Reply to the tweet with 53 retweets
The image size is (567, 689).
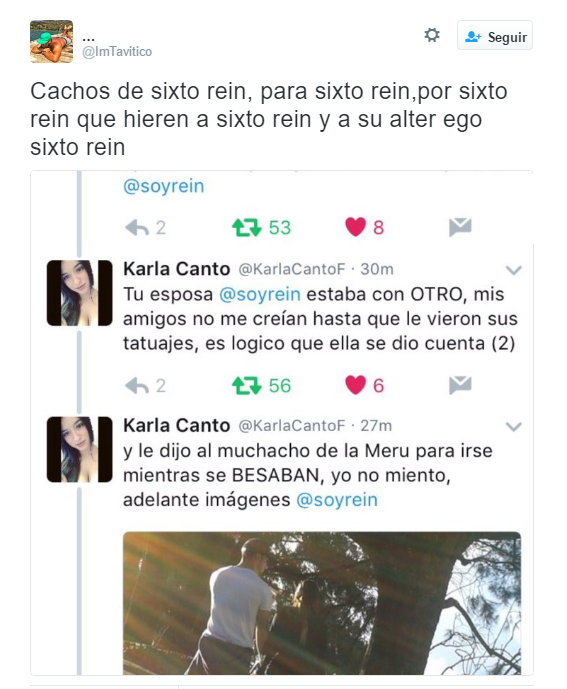137,228
